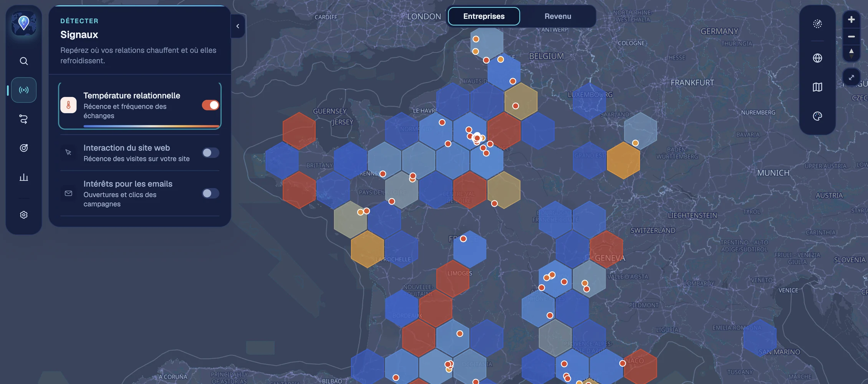Viewport: 868px width, 384px height.
Task: Click the red hexagon near Monaco
Action: click(x=640, y=367)
